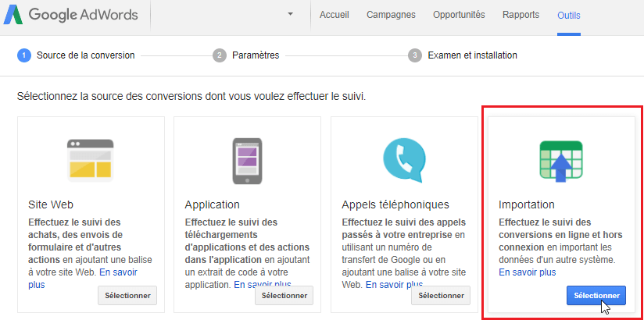Image resolution: width=644 pixels, height=320 pixels.
Task: Go to the Accueil tab
Action: coord(335,15)
